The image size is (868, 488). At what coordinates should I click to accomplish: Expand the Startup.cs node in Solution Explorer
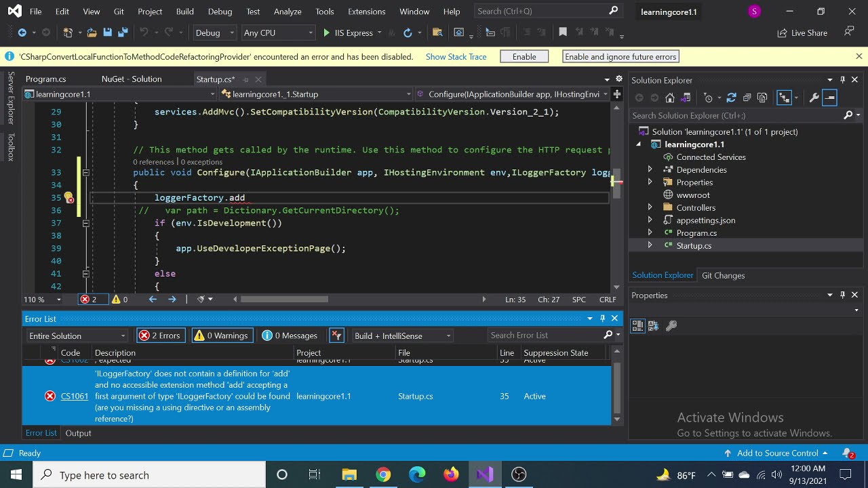(x=650, y=245)
